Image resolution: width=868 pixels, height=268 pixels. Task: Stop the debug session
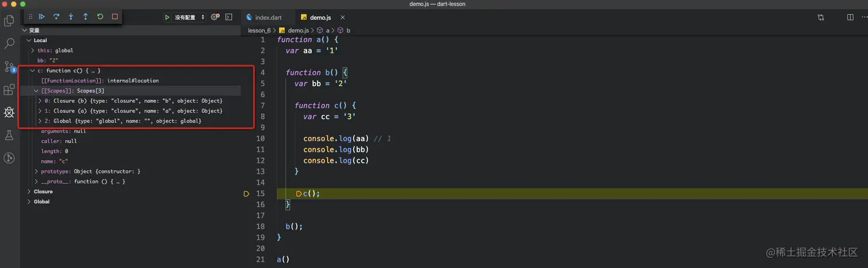(x=115, y=17)
